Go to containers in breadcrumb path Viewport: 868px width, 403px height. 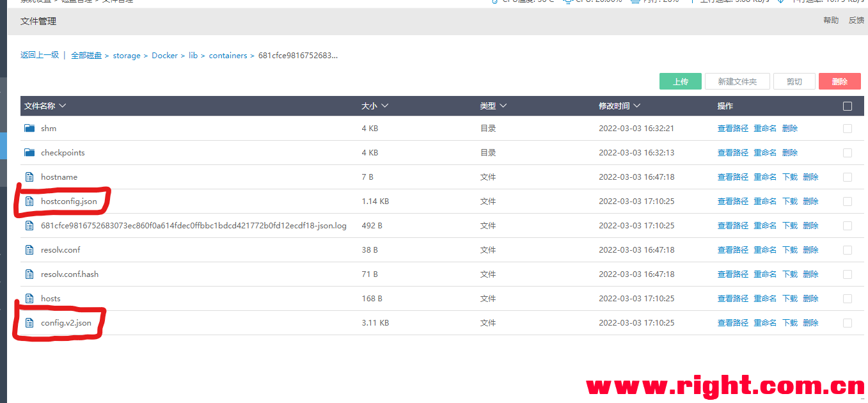coord(228,56)
